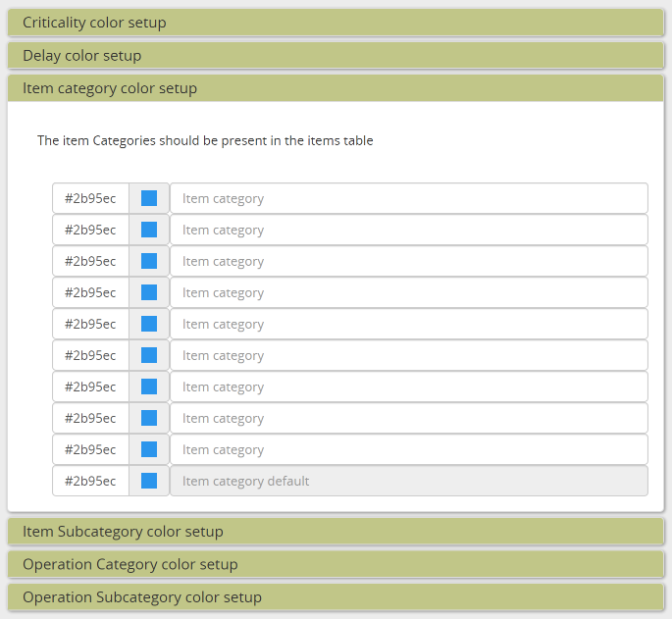Focus the fourth Item category text field
672x619 pixels.
tap(408, 292)
